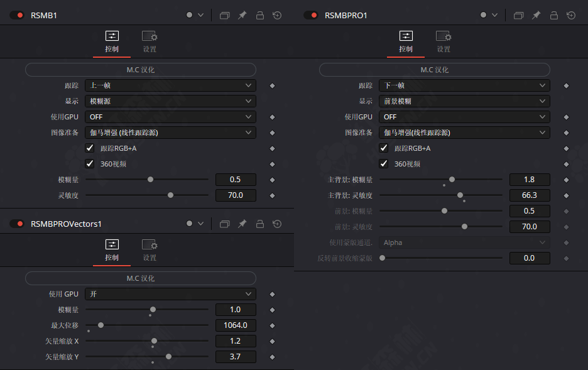This screenshot has height=370, width=588.
Task: Click RSMB1 模糊量 value field 0.5
Action: pyautogui.click(x=236, y=180)
